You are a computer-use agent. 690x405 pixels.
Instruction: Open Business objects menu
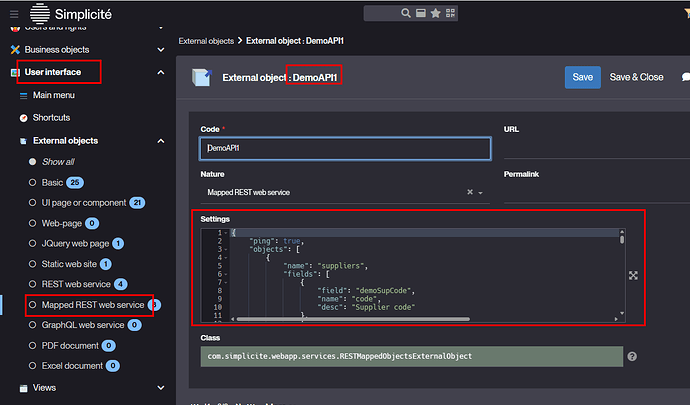[57, 50]
